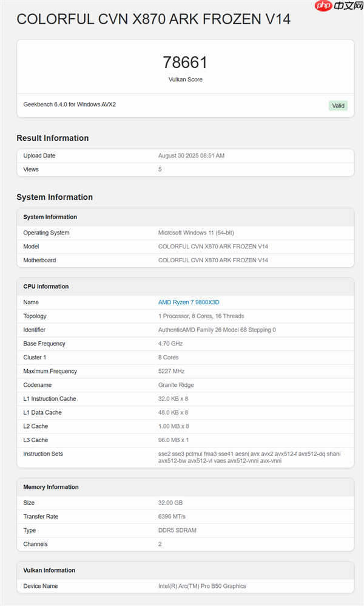This screenshot has width=364, height=606.
Task: Click the Vulkan Information table header
Action: tap(49, 570)
